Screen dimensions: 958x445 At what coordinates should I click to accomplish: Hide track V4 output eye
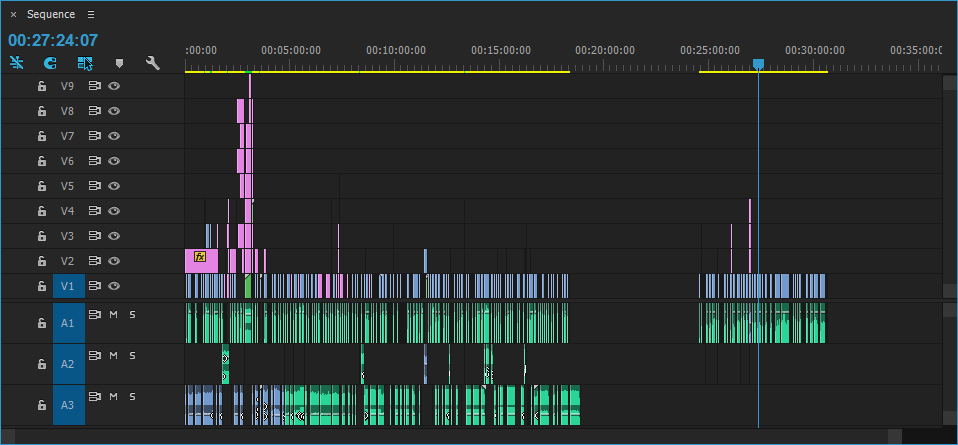(114, 211)
